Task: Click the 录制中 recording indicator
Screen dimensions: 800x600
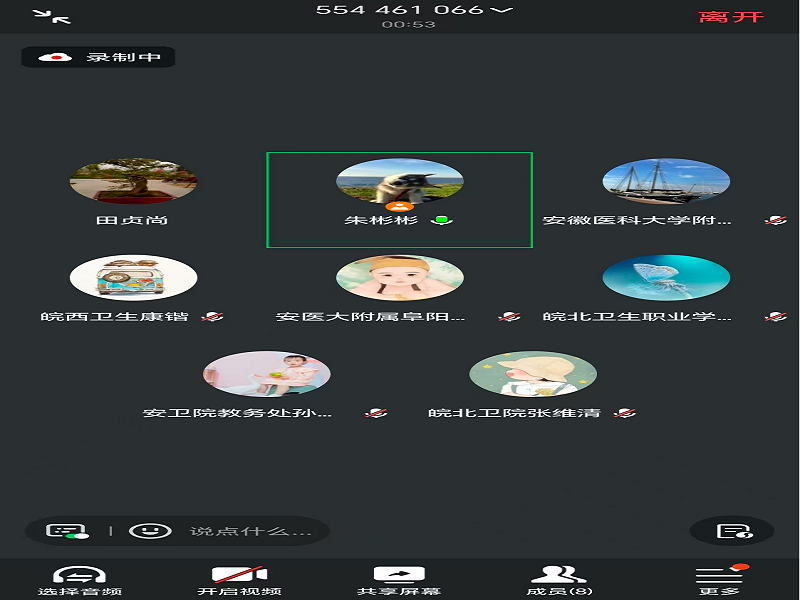Action: 99,57
